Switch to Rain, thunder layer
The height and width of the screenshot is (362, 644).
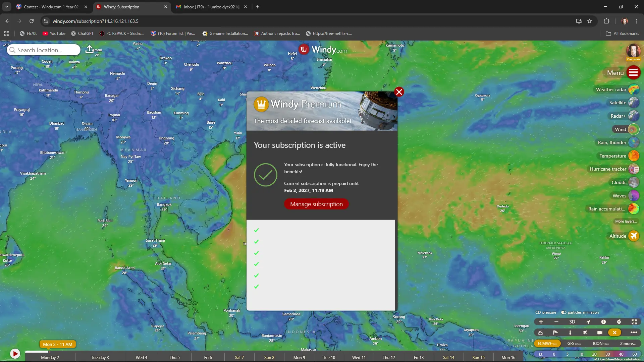[618, 142]
